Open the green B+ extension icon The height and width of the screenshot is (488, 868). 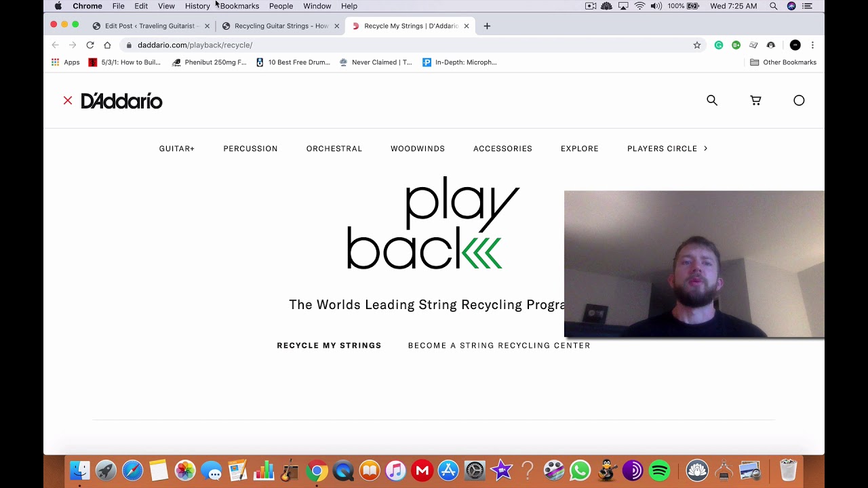click(736, 45)
